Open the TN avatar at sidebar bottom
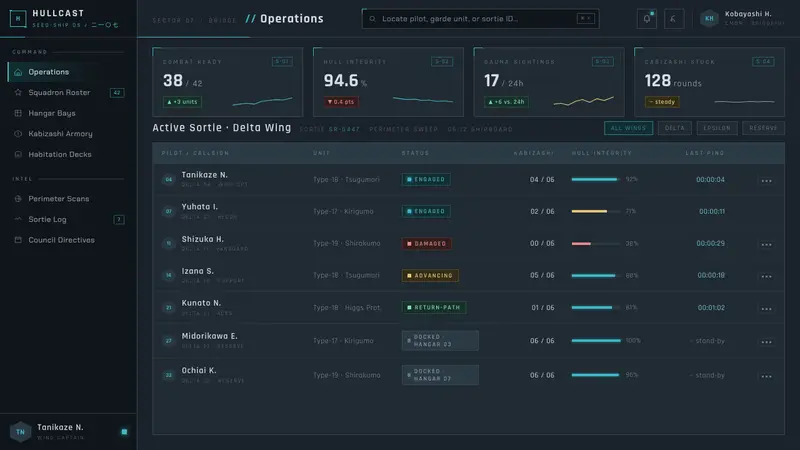 [x=20, y=432]
